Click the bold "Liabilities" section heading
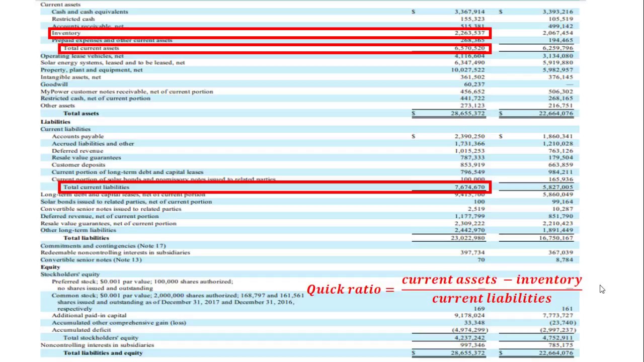The width and height of the screenshot is (644, 362). click(55, 122)
